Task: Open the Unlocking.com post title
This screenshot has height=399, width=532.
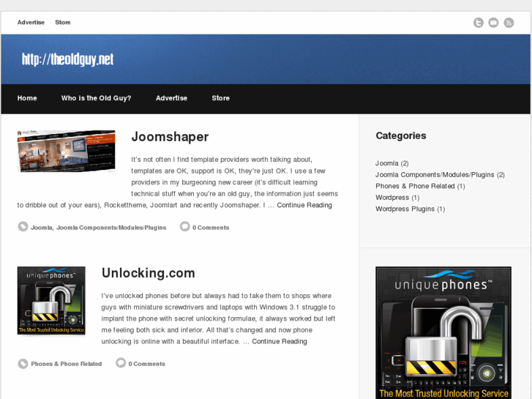Action: (x=149, y=273)
